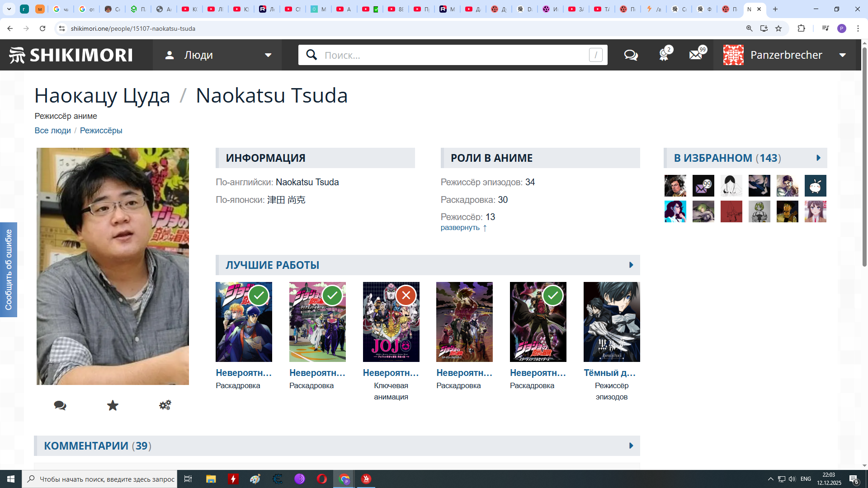Add person to favorites with star icon
Image resolution: width=868 pixels, height=488 pixels.
pos(113,405)
